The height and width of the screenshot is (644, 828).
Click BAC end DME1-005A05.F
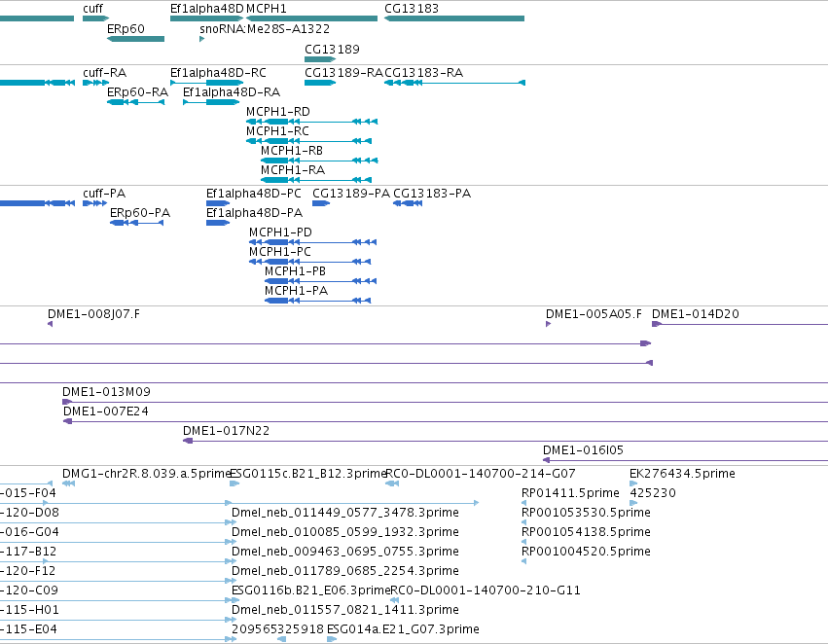[594, 314]
